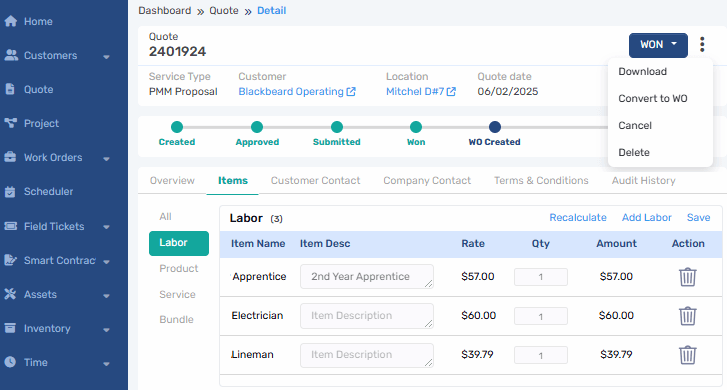Image resolution: width=727 pixels, height=390 pixels.
Task: Click the Lineman item description field
Action: [367, 355]
